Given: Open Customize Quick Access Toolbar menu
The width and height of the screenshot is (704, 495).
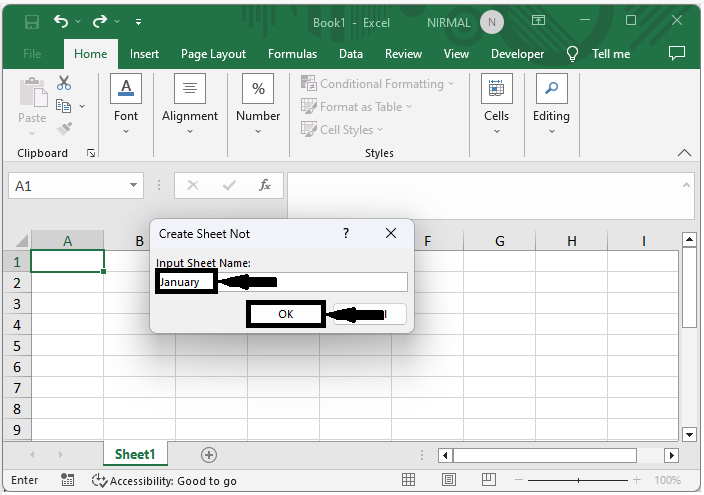Looking at the screenshot, I should [x=138, y=22].
